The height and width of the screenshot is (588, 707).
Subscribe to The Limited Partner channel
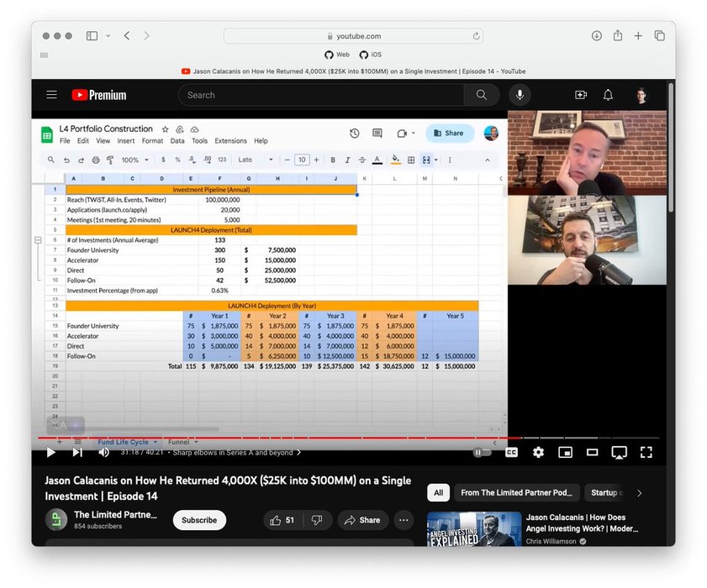(x=199, y=520)
